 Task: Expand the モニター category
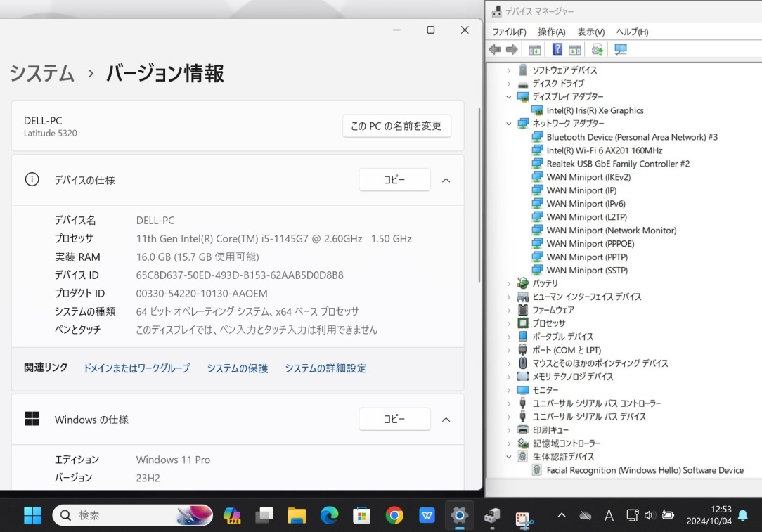click(509, 389)
